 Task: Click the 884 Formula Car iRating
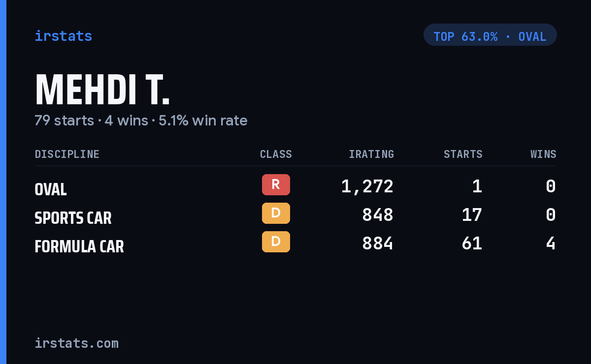coord(378,243)
